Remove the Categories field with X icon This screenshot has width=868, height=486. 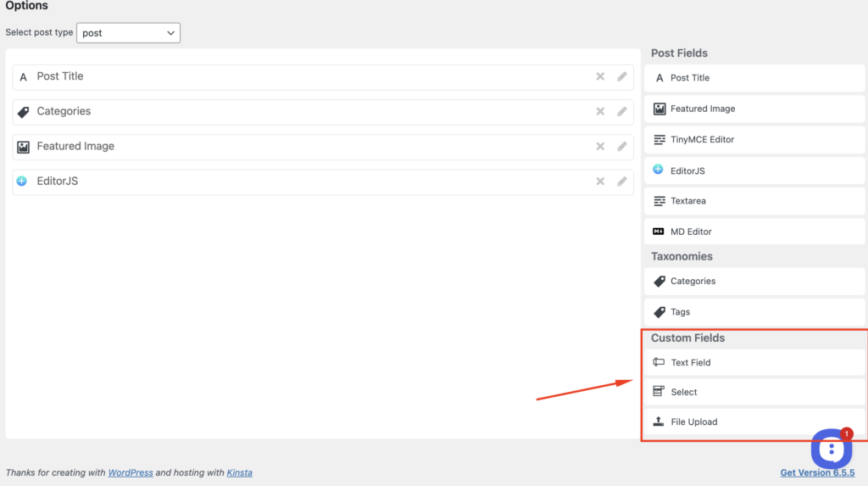coord(600,111)
